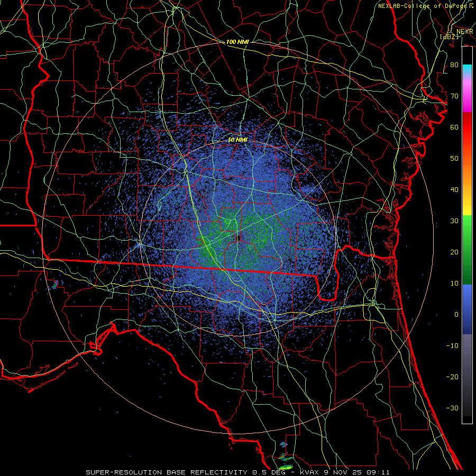Select the 100 NMI range ring label
This screenshot has height=476, width=476.
tap(237, 42)
